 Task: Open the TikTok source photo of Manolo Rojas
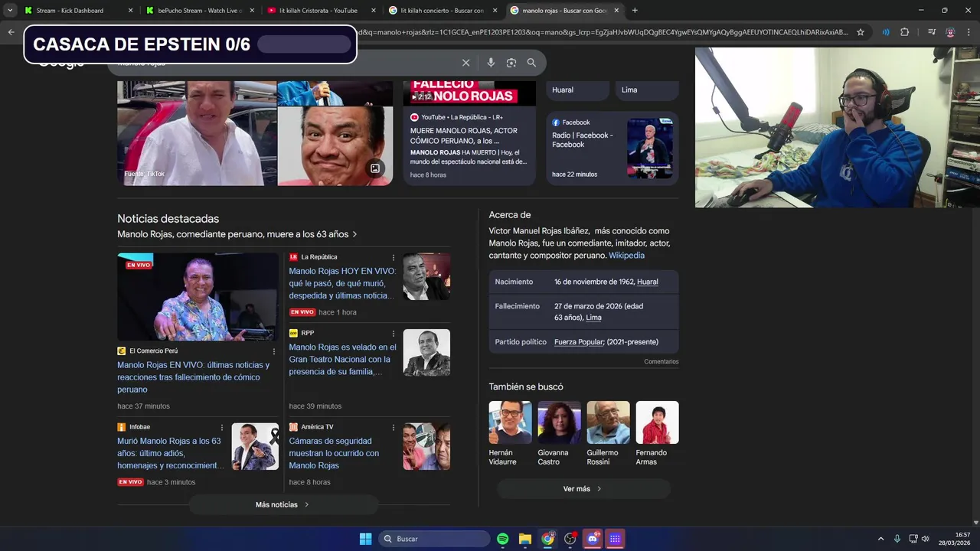[x=197, y=132]
